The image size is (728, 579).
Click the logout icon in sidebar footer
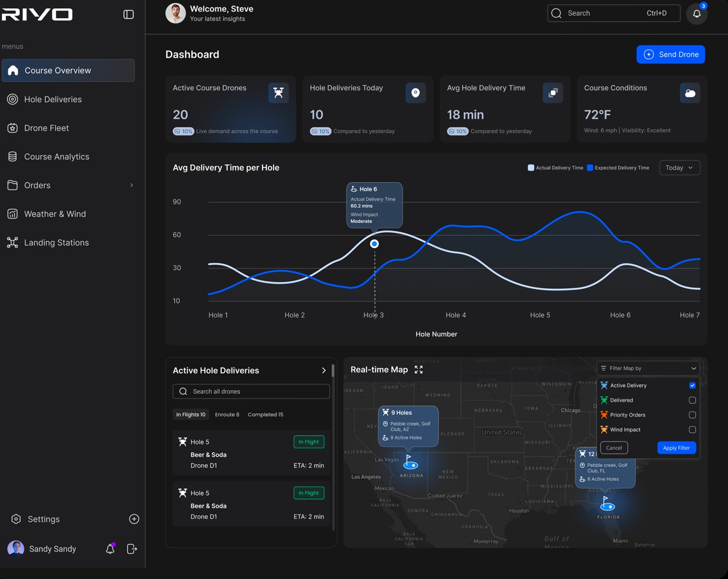tap(132, 548)
